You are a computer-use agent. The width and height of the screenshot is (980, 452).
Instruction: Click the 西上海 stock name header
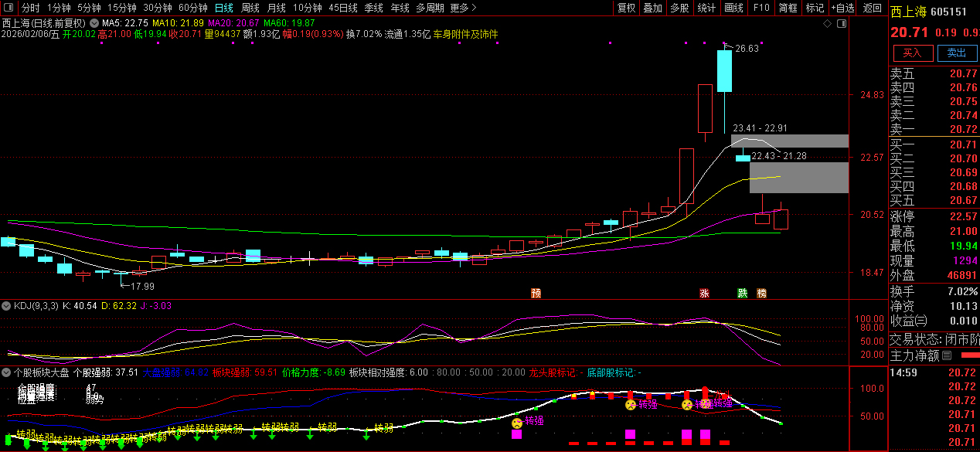(907, 12)
